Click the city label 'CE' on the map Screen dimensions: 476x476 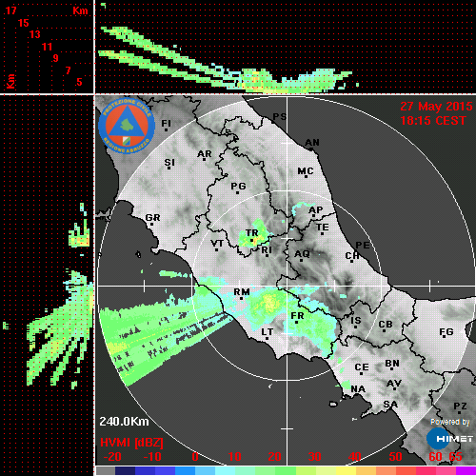coord(362,367)
